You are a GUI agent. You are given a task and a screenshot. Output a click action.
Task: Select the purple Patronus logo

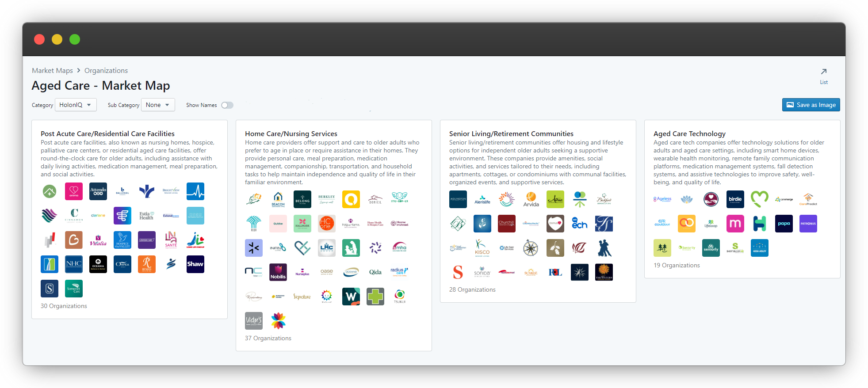(808, 224)
